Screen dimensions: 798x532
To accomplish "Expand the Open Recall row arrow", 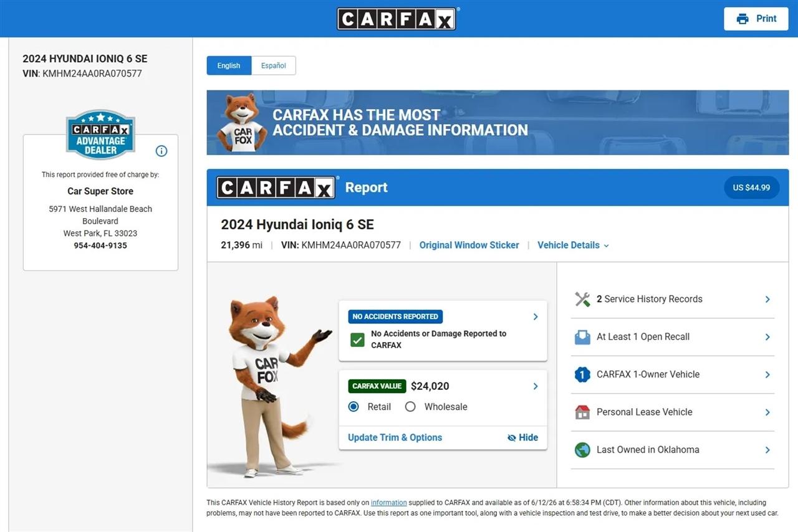I will [767, 337].
